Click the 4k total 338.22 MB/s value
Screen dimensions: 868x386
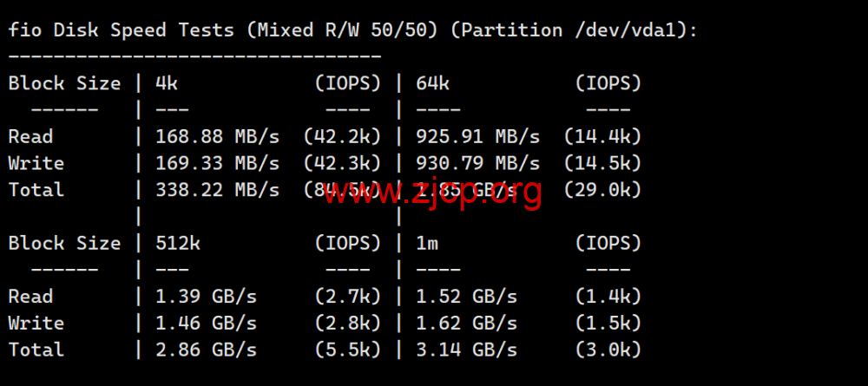pos(218,190)
